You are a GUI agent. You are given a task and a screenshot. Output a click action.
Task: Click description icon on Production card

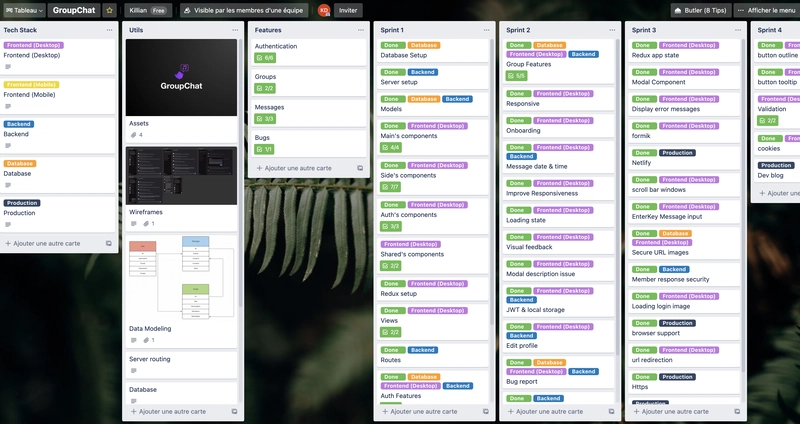click(8, 225)
